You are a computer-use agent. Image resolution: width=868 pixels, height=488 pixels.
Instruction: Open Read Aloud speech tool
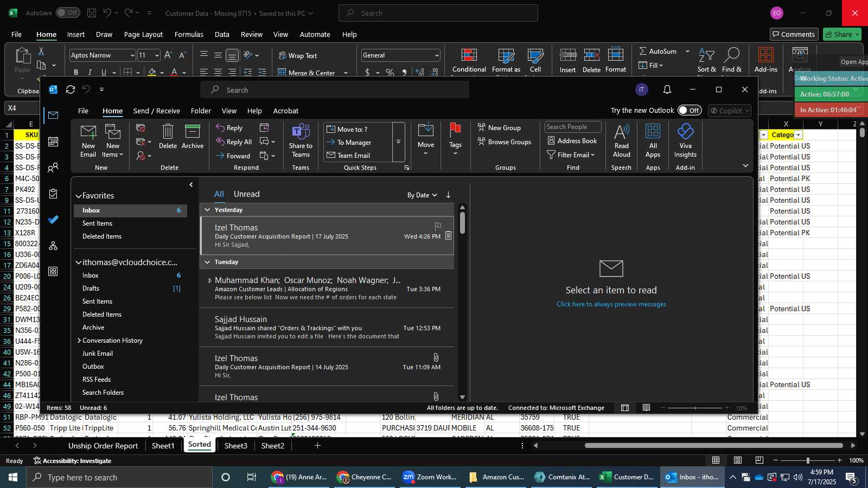(622, 141)
